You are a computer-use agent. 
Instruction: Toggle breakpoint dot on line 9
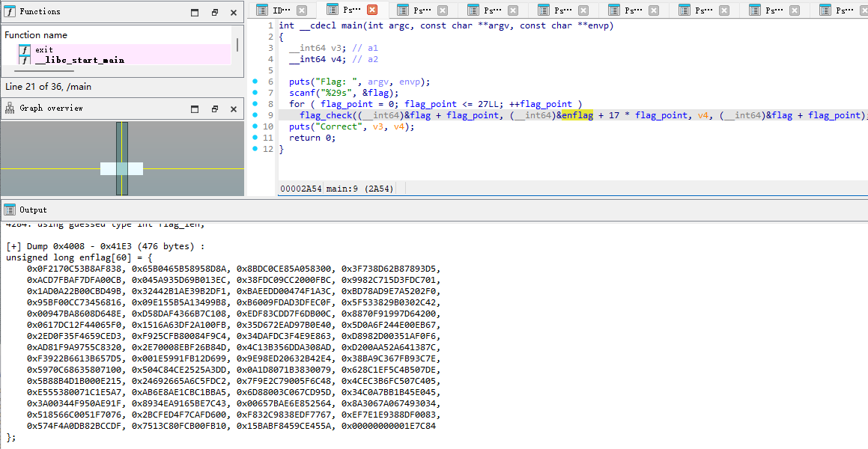[x=255, y=115]
